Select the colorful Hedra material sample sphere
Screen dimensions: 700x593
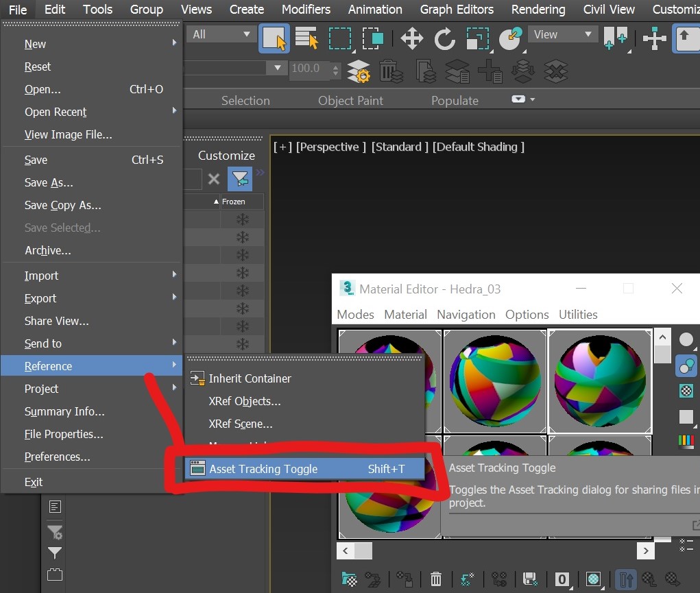pos(494,380)
